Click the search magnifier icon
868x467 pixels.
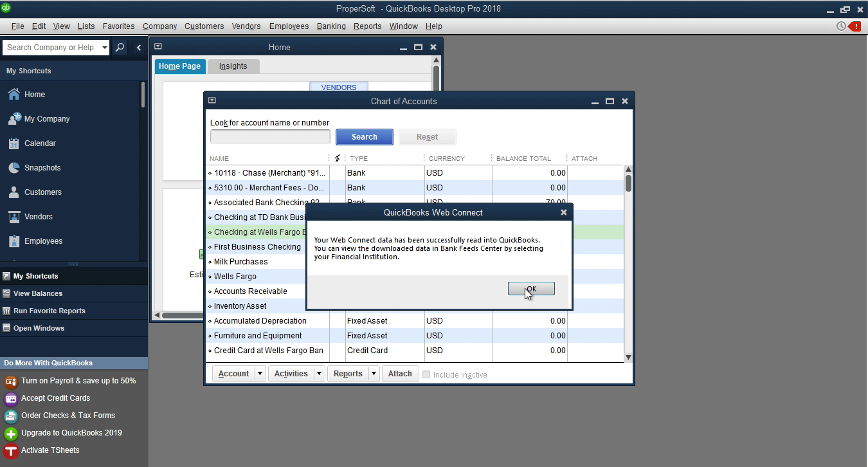120,47
